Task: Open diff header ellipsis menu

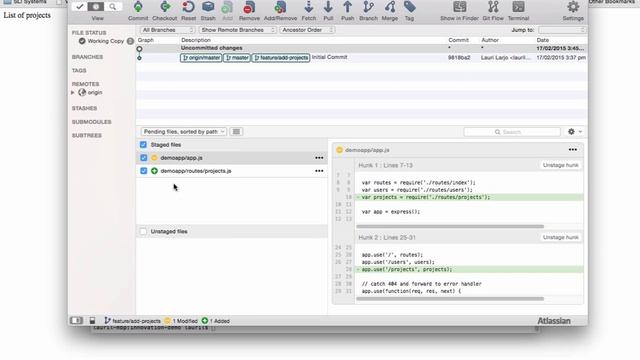Action: (573, 150)
